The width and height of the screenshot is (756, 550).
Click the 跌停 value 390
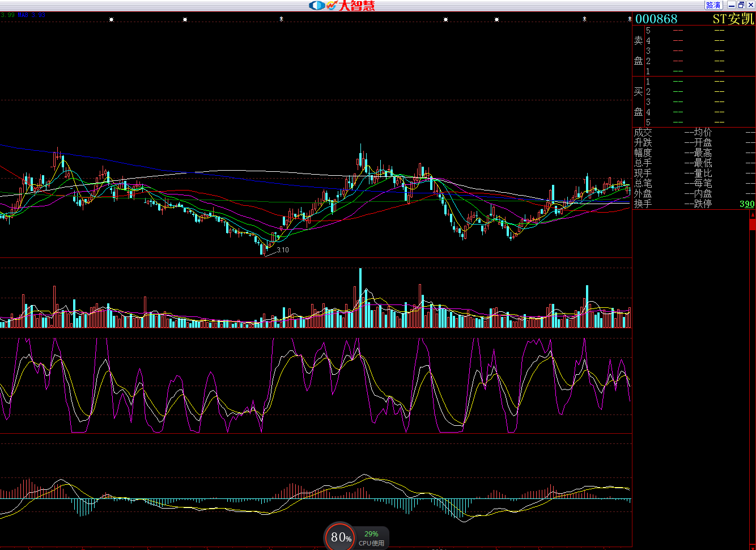(x=747, y=204)
